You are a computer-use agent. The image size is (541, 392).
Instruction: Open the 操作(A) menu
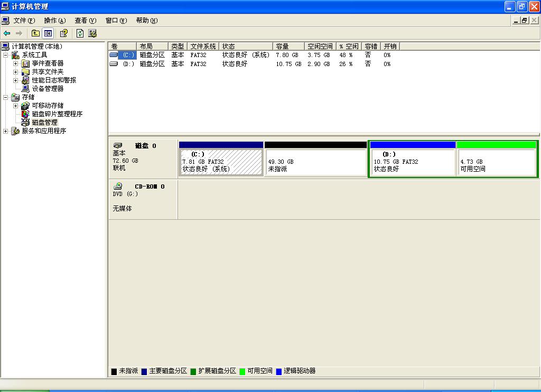tap(55, 21)
